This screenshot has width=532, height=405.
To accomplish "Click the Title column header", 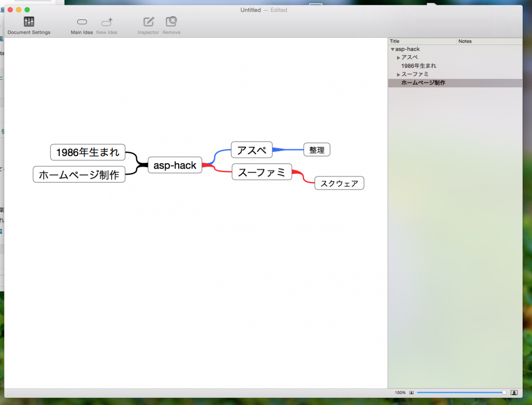I will [421, 41].
